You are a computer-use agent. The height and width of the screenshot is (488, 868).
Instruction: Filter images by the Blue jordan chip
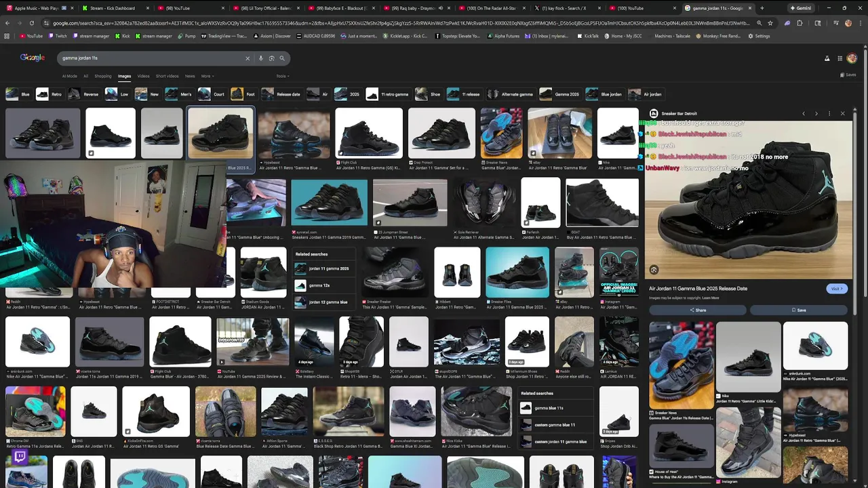[604, 94]
